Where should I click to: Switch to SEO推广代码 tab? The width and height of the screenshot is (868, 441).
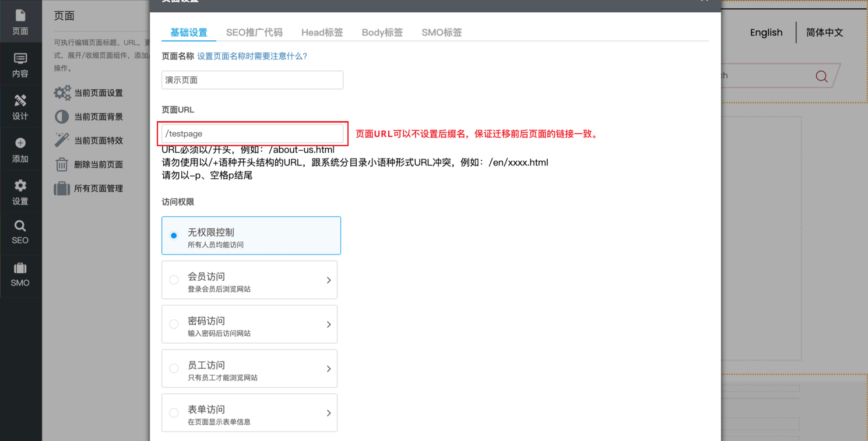(254, 33)
